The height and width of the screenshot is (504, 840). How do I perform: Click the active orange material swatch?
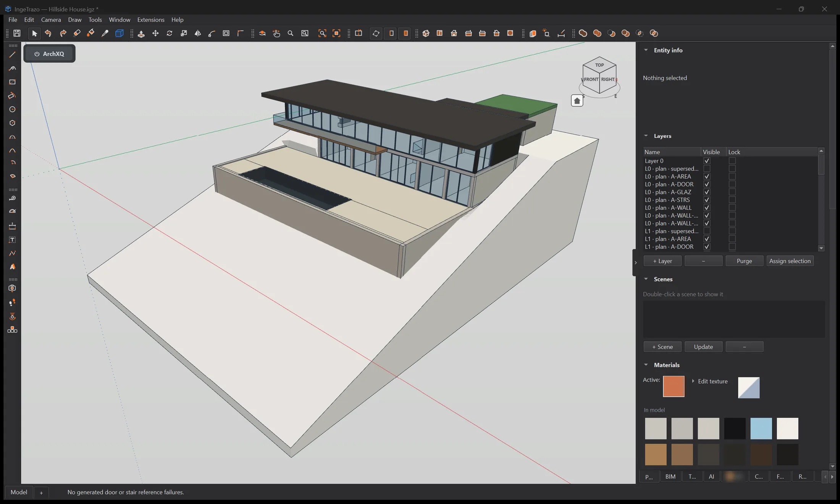click(x=674, y=386)
